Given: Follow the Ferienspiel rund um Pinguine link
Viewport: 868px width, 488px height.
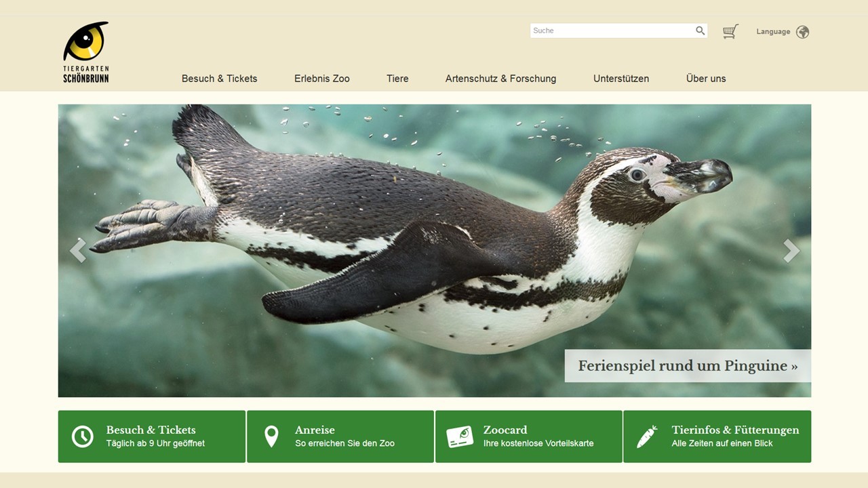Looking at the screenshot, I should (688, 366).
